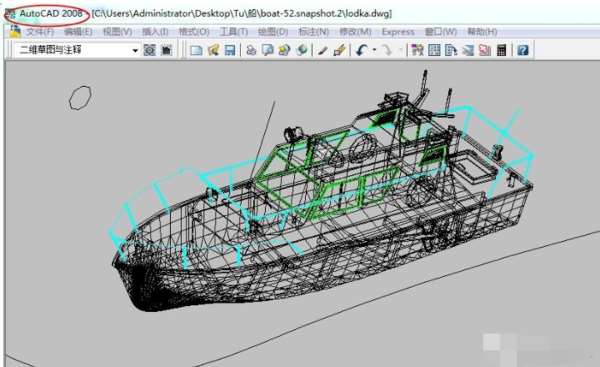Click the Publish icon
The width and height of the screenshot is (600, 367).
point(284,50)
